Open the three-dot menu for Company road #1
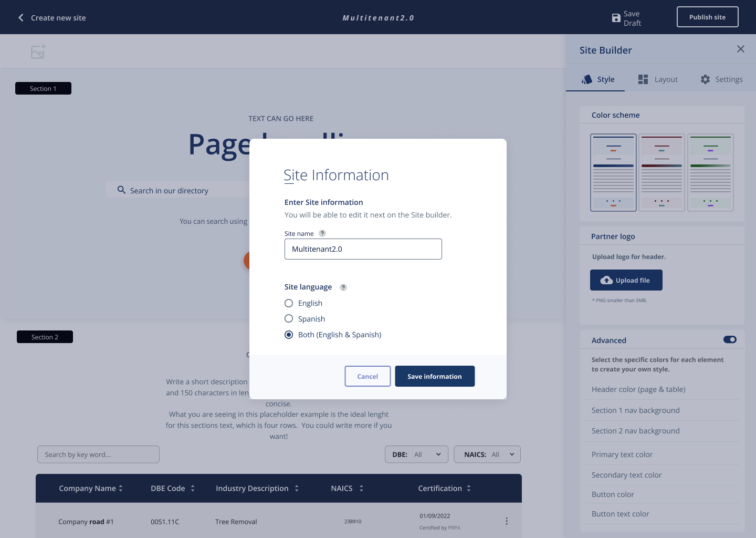The height and width of the screenshot is (538, 756). (507, 521)
